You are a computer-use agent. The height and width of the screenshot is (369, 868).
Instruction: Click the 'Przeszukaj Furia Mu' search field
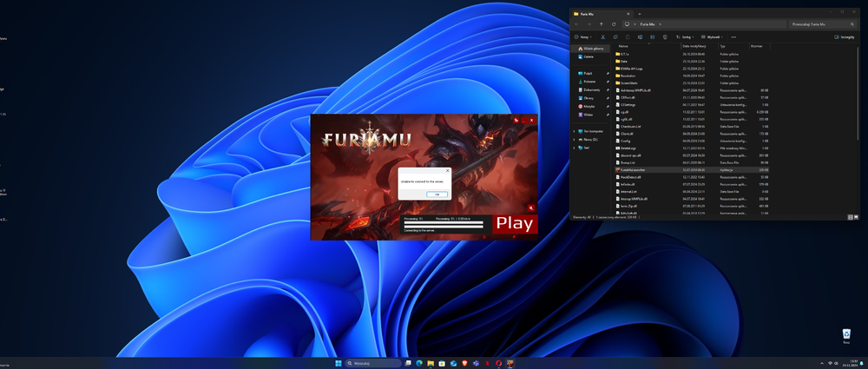point(823,24)
